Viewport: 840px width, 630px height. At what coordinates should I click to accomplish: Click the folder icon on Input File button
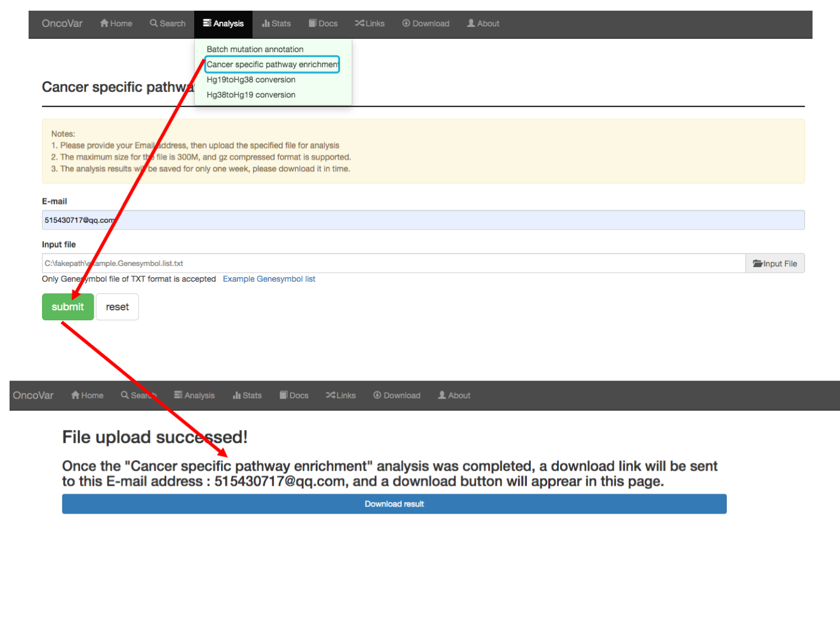click(758, 263)
